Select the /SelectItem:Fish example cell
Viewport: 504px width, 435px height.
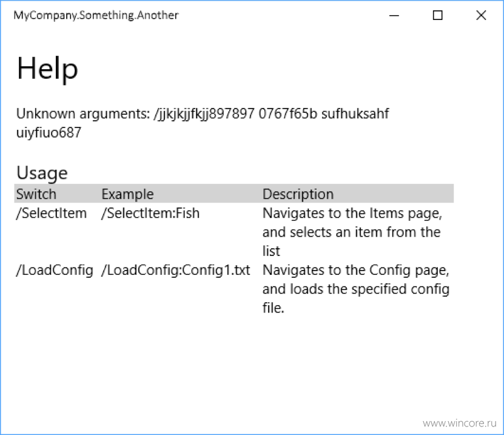point(150,213)
